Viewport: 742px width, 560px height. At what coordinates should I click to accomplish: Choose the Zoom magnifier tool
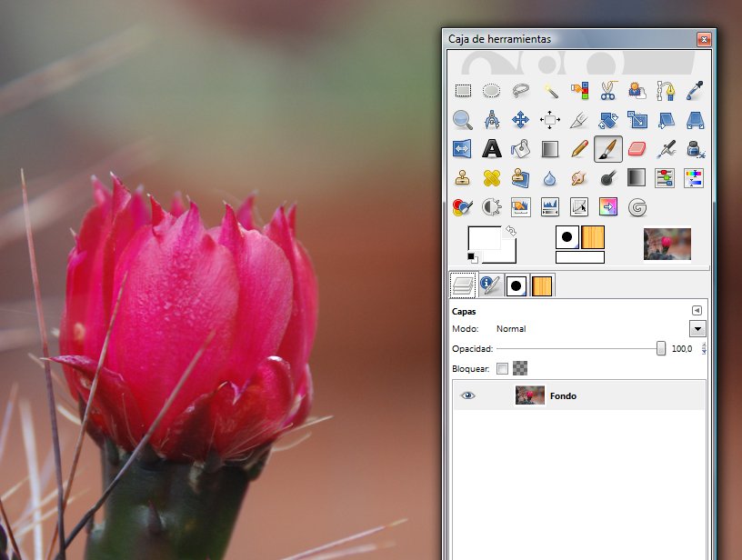(463, 120)
